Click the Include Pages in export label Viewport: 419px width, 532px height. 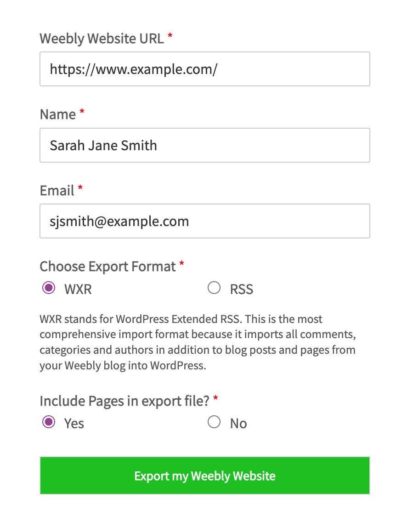(124, 401)
